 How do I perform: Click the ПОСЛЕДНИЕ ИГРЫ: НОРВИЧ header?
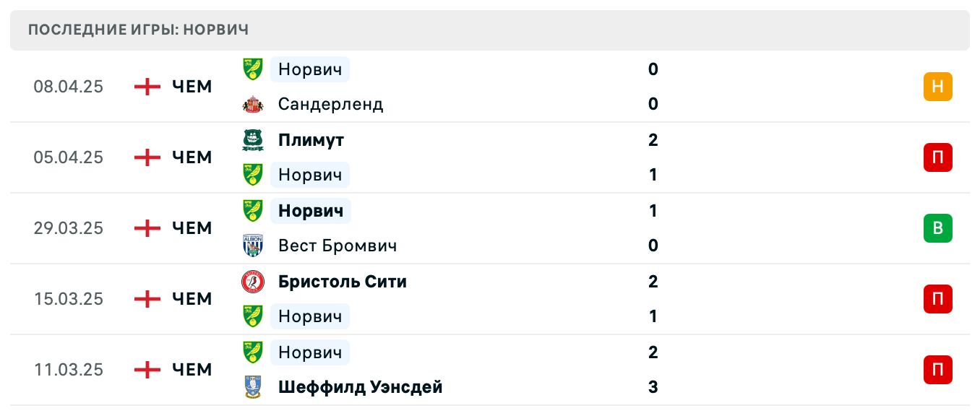click(x=137, y=30)
